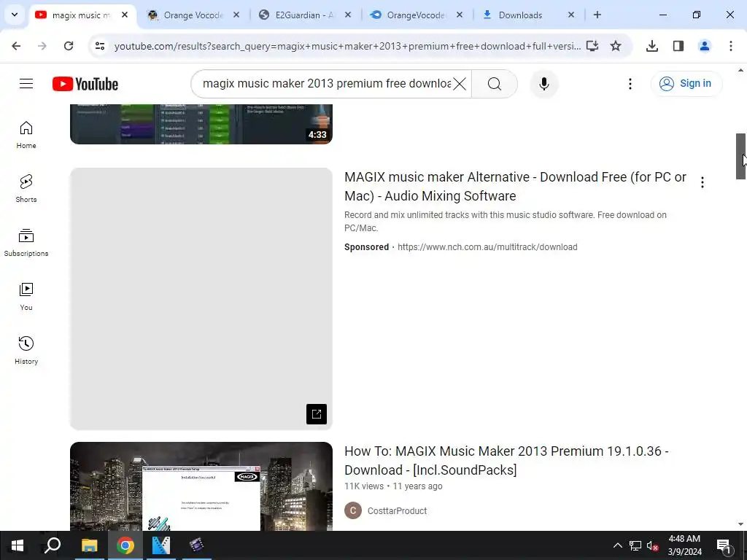
Task: Open the Chrome profile icon
Action: 705,46
